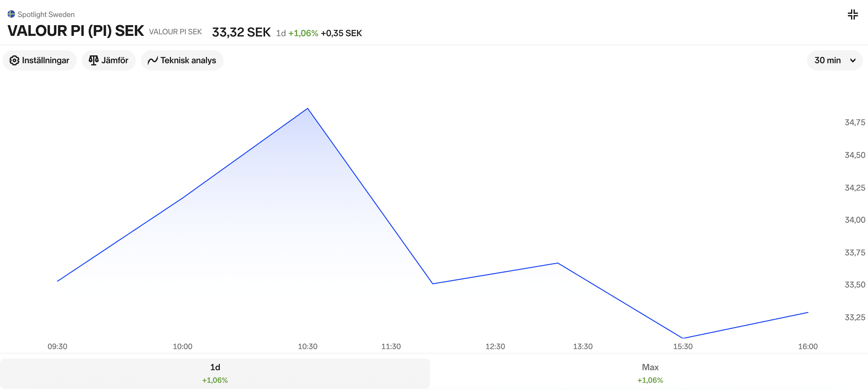This screenshot has width=868, height=390.
Task: Click the Spotlight Sweden market label
Action: point(46,14)
